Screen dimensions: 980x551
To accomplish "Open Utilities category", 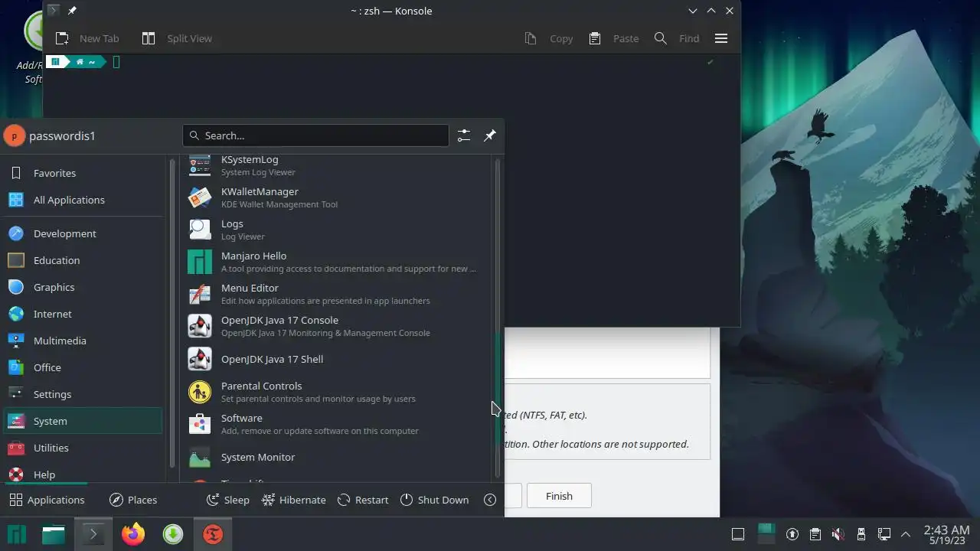I will click(83, 448).
